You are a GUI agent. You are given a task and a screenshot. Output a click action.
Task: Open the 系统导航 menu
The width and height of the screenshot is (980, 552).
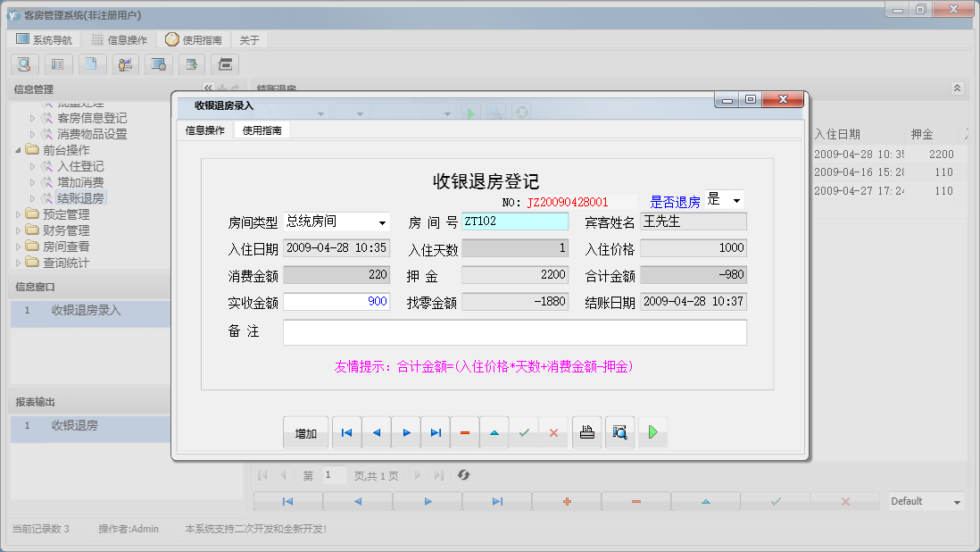[45, 40]
